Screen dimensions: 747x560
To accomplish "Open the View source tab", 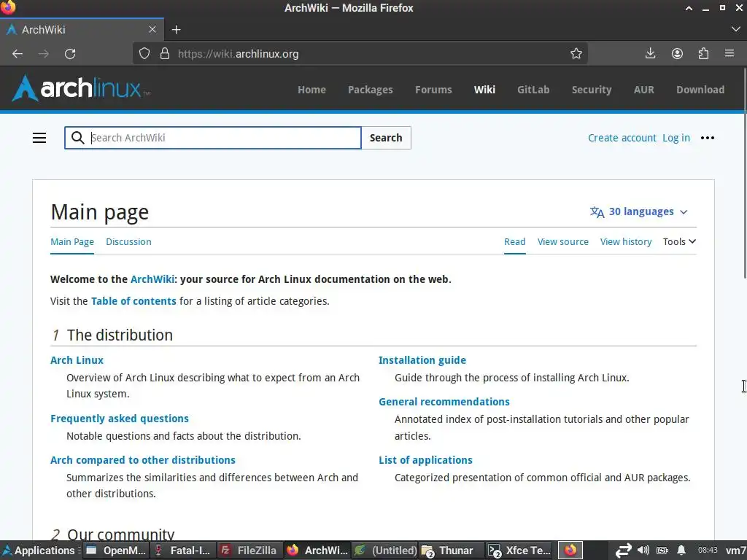I will 562,241.
